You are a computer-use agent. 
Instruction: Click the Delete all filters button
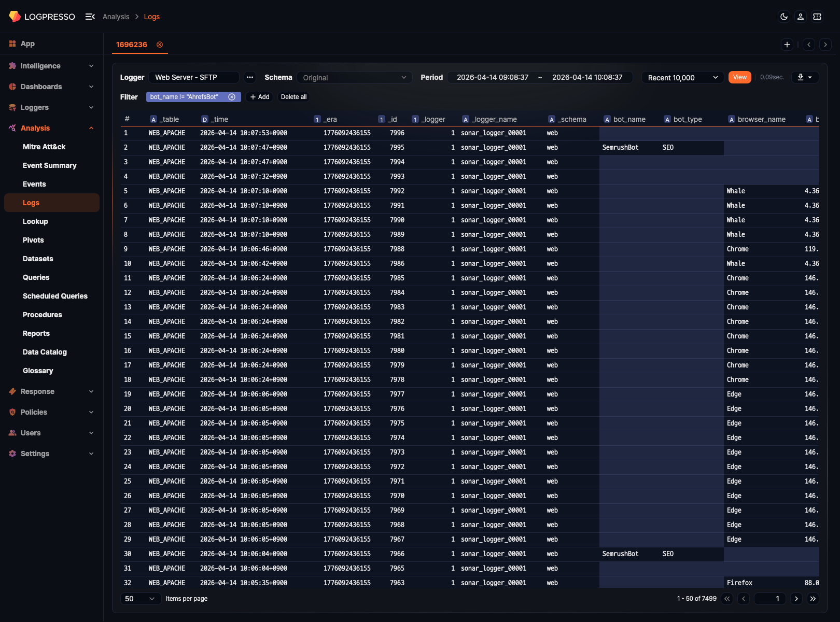click(x=293, y=97)
